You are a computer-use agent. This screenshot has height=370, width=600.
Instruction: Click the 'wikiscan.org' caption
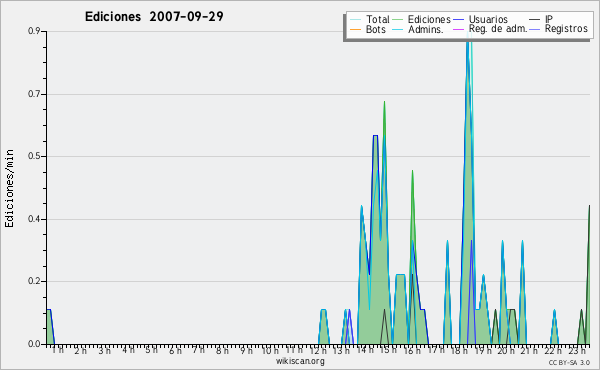300,361
